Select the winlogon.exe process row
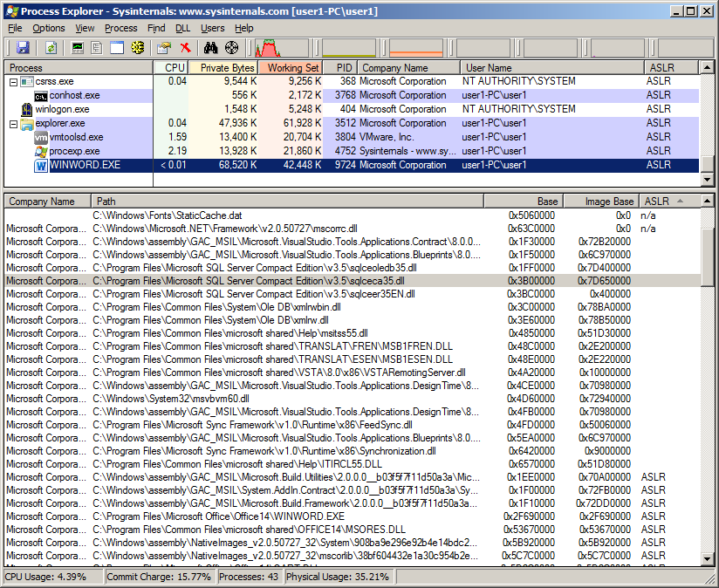This screenshot has height=588, width=719. 352,110
